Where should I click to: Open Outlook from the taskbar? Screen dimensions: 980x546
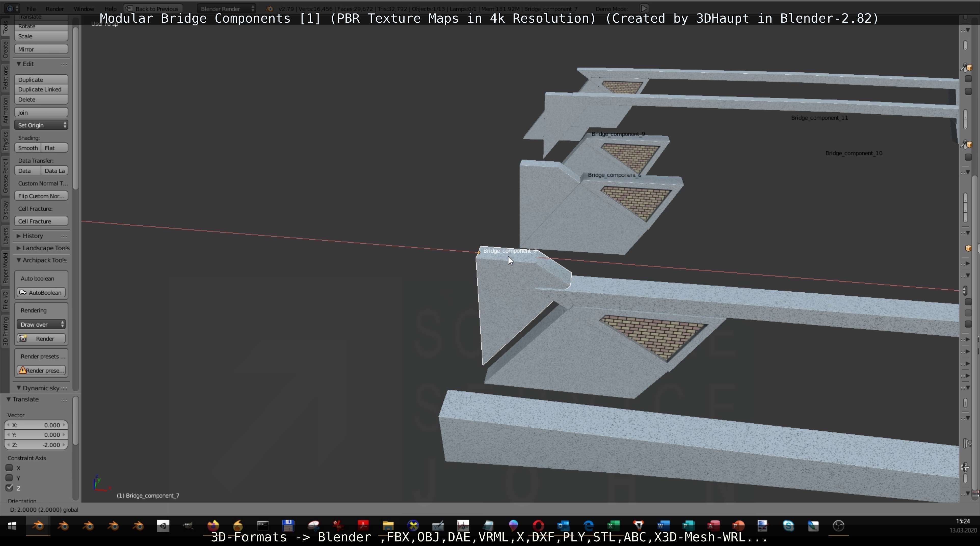[x=563, y=526]
